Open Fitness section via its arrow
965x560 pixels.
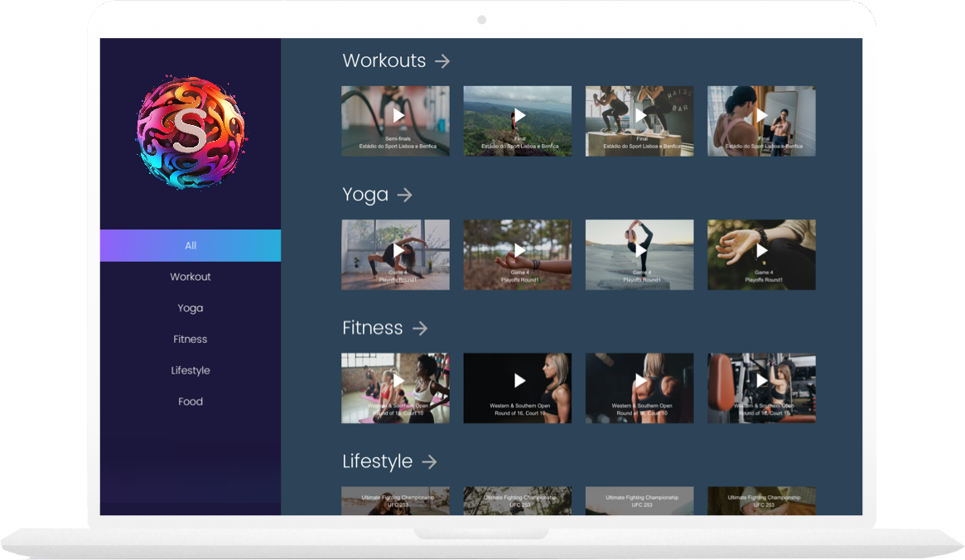coord(420,329)
